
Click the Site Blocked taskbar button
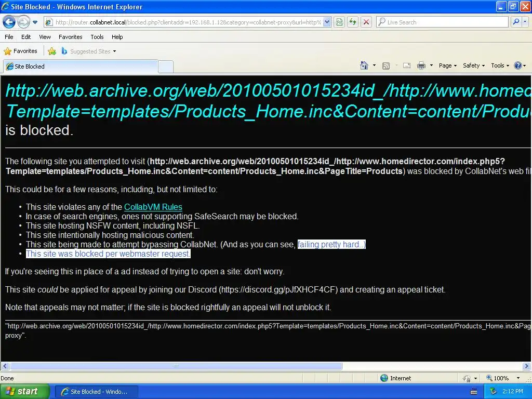[96, 392]
